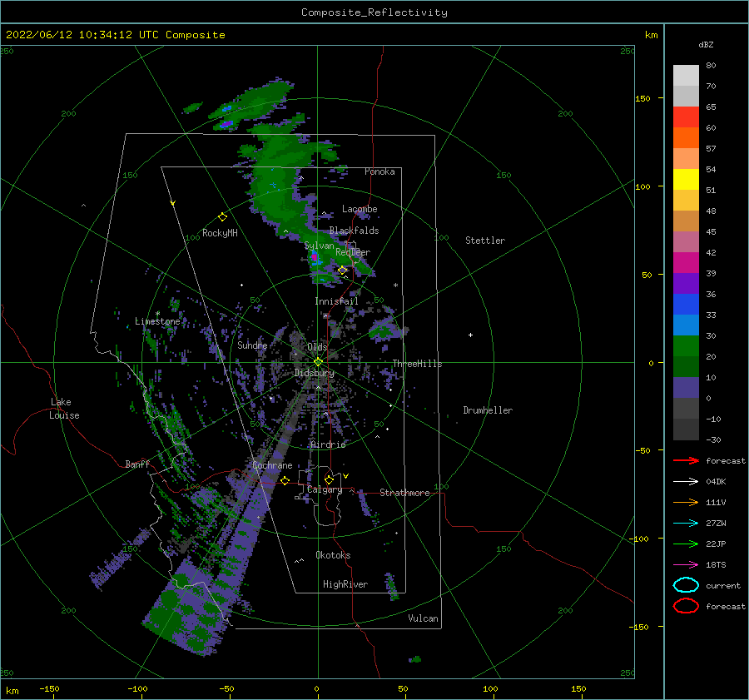Click the Didsbury label

point(315,373)
